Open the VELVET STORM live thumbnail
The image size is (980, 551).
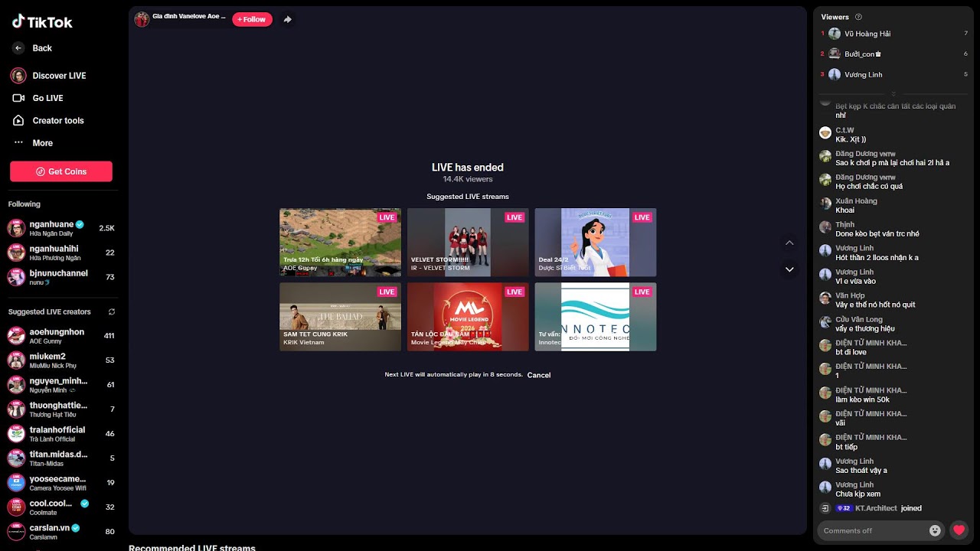[468, 242]
